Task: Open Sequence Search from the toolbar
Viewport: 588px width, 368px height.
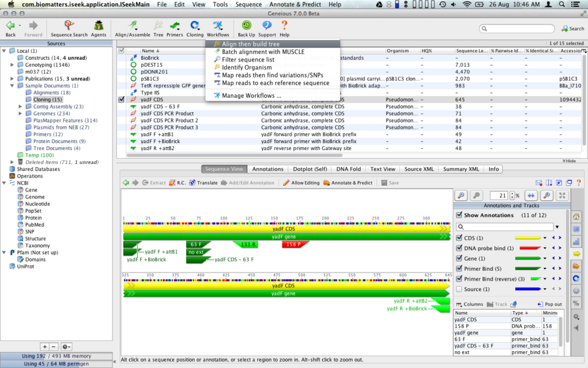Action: [69, 27]
